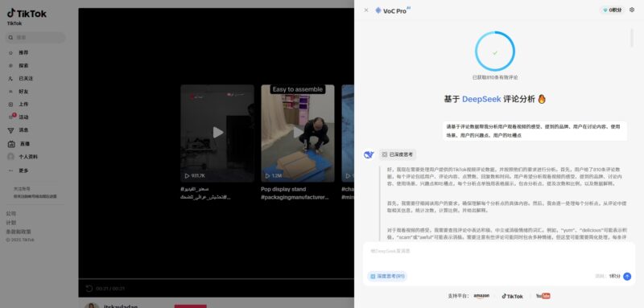Click the TikTok platform logo in footer

pyautogui.click(x=513, y=296)
